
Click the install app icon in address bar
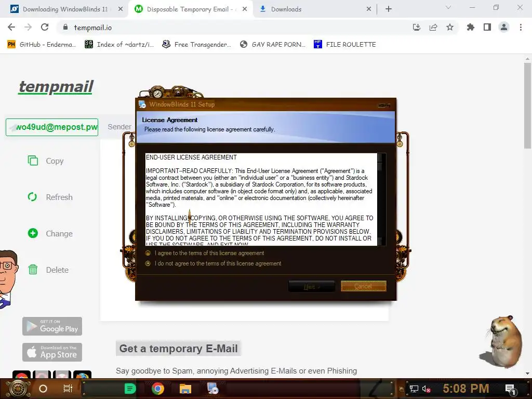coord(417,28)
